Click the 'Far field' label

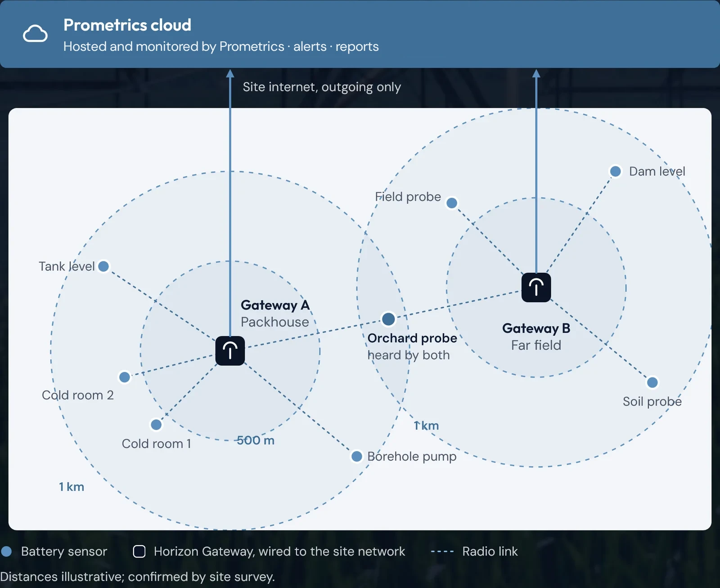click(536, 346)
